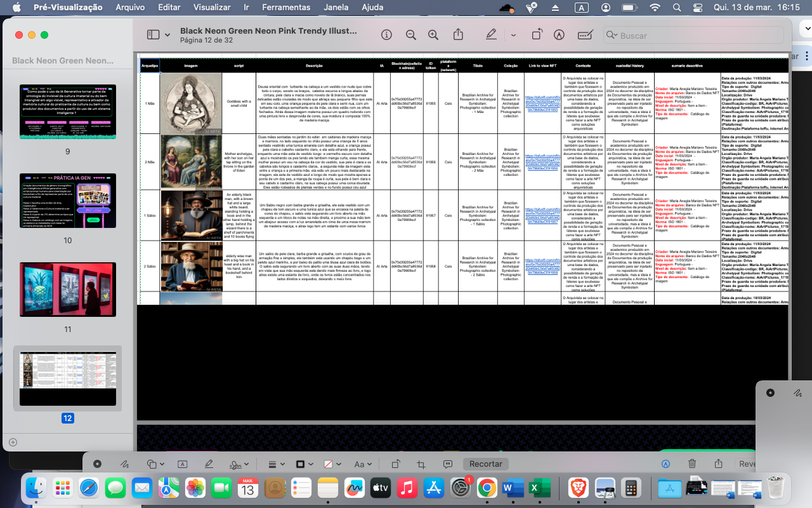The image size is (812, 508).
Task: Select the Sketch drawing tool
Action: pyautogui.click(x=125, y=464)
